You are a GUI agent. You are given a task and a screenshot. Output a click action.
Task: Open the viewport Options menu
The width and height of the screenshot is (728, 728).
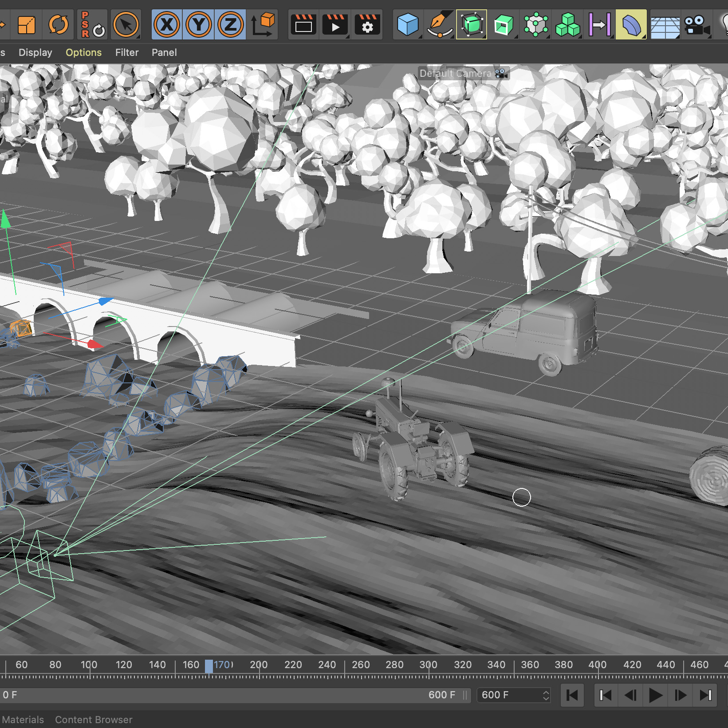point(83,52)
